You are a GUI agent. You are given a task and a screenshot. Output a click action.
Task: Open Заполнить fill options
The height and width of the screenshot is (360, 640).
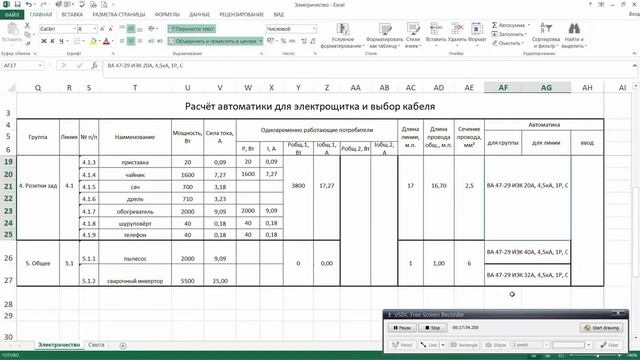(509, 34)
